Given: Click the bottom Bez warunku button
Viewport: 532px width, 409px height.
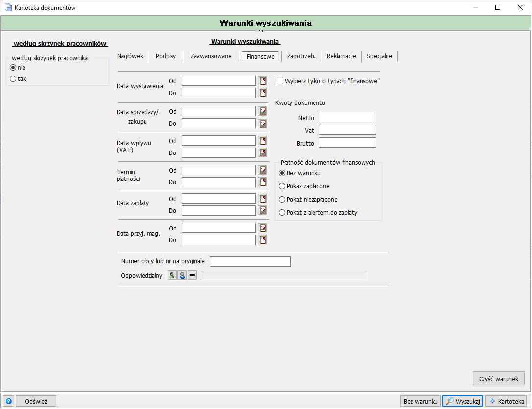Looking at the screenshot, I should click(420, 401).
